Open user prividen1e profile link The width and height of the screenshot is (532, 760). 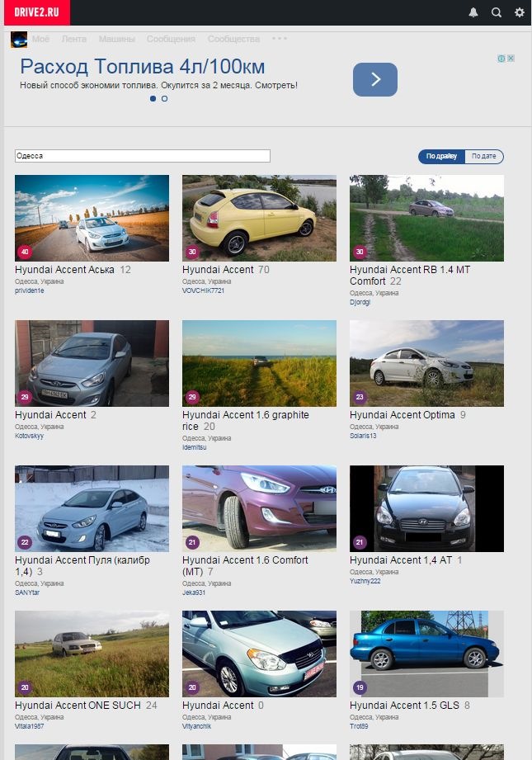(30, 290)
